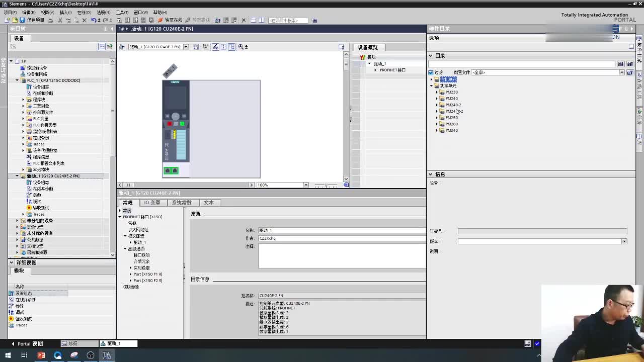The height and width of the screenshot is (362, 644).
Task: Click the 注释 comment text area
Action: [x=342, y=256]
